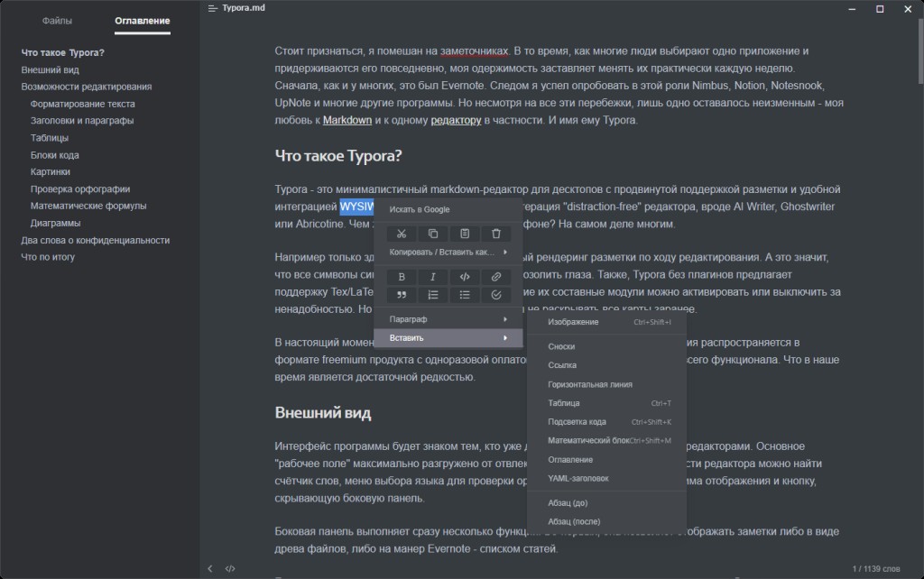The width and height of the screenshot is (924, 579).
Task: Insert Горизонтальная линия
Action: coord(607,384)
